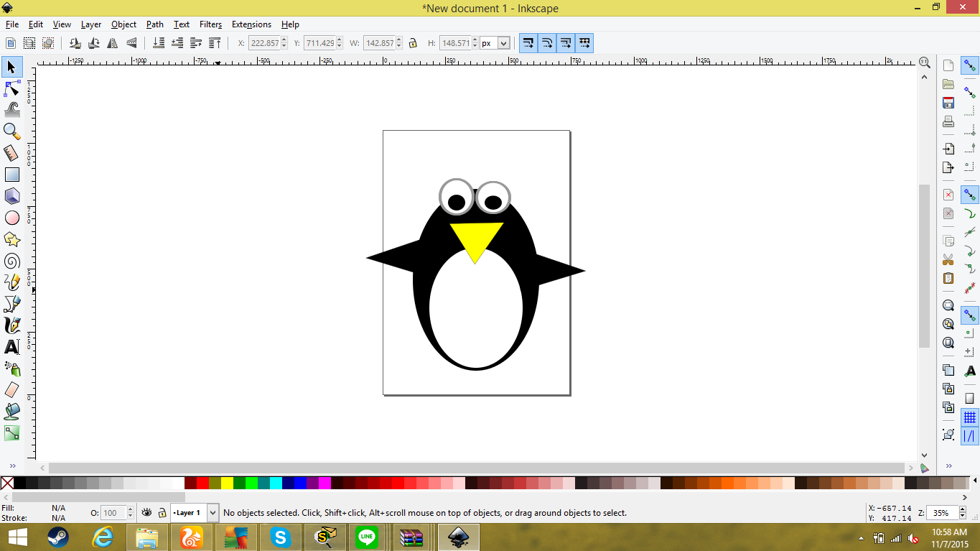Viewport: 980px width, 551px height.
Task: Choose the no-paint X swatch
Action: point(7,483)
